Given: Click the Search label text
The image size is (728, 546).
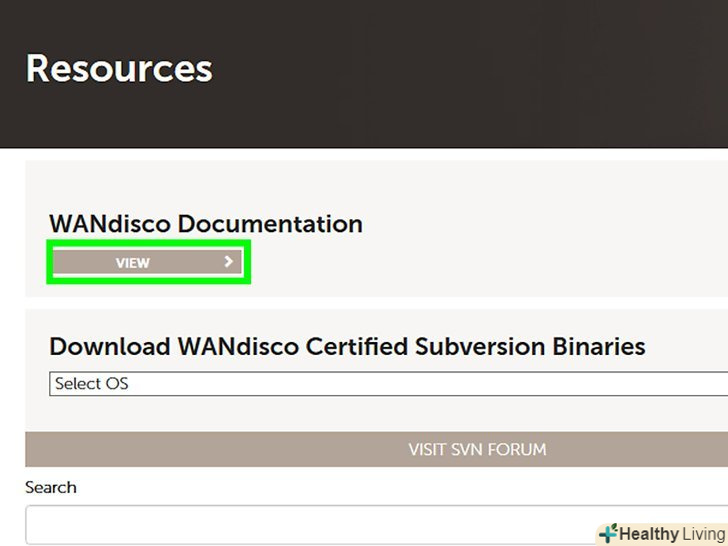Looking at the screenshot, I should pyautogui.click(x=51, y=488).
